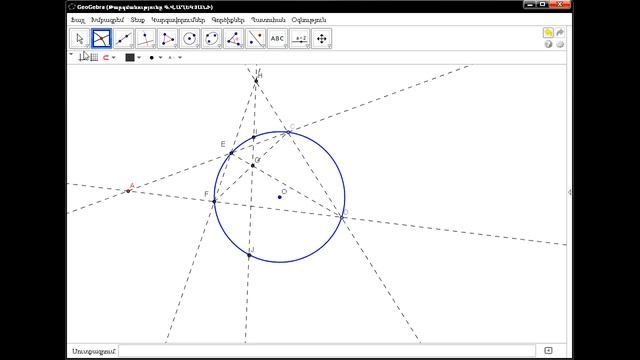The image size is (640, 360).
Task: Open the settings gear icon
Action: tap(560, 44)
